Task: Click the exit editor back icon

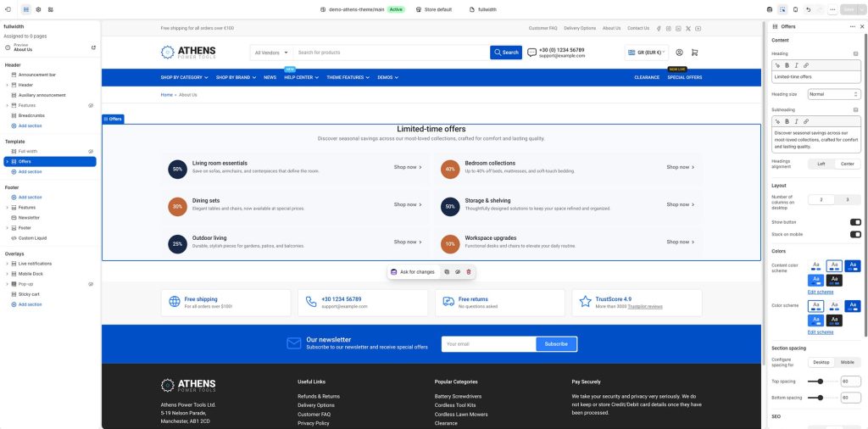Action: (8, 9)
